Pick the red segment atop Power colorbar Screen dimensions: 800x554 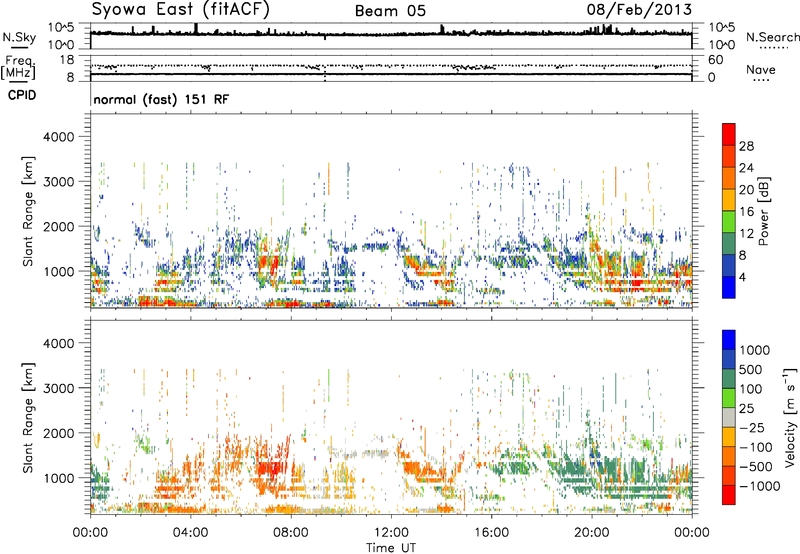pos(729,134)
